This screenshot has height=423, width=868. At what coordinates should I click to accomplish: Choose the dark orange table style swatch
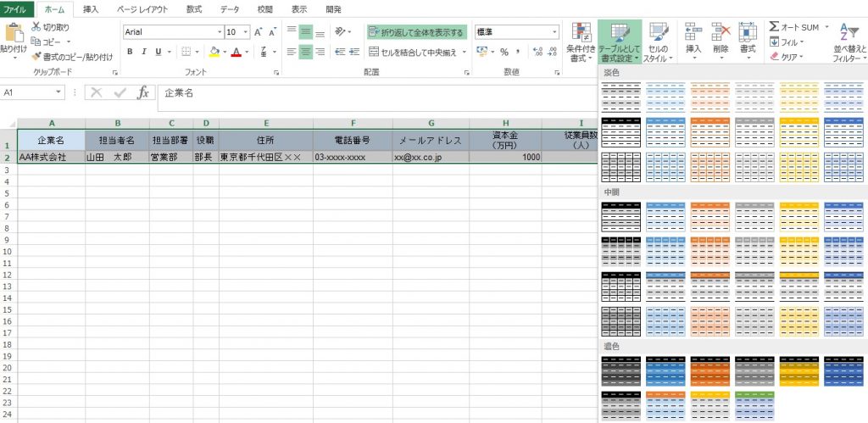click(x=709, y=370)
